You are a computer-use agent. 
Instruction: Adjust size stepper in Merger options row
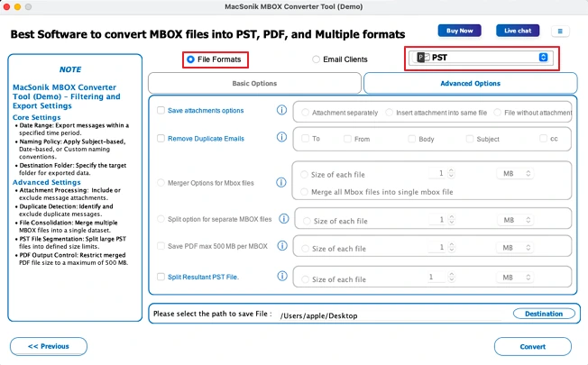click(x=451, y=173)
